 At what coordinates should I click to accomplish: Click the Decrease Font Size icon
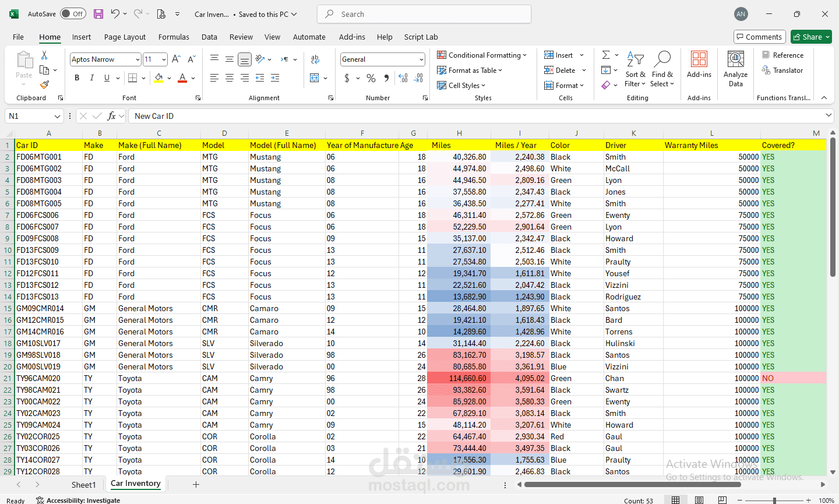(x=192, y=59)
